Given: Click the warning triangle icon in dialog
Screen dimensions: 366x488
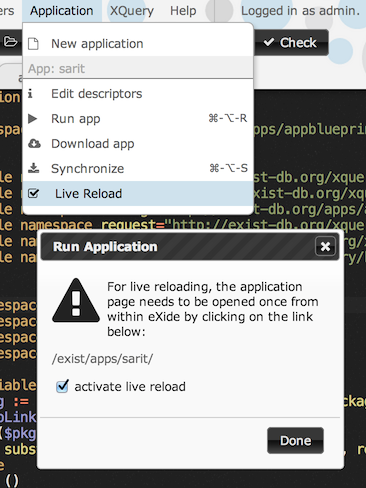Looking at the screenshot, I should pyautogui.click(x=76, y=301).
